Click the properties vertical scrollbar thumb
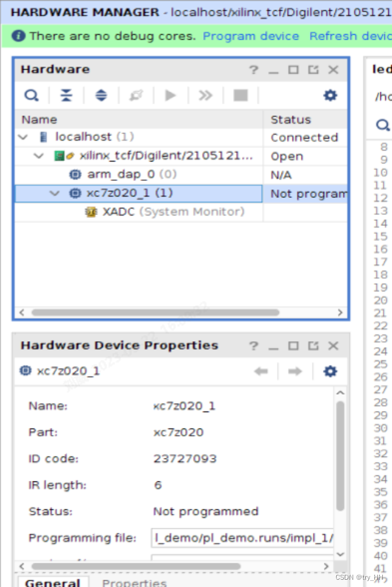The image size is (392, 587). coord(340,456)
